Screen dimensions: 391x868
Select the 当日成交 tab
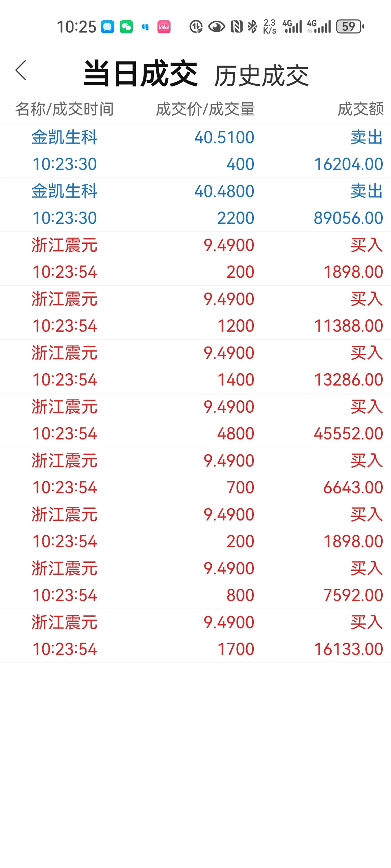click(x=140, y=73)
